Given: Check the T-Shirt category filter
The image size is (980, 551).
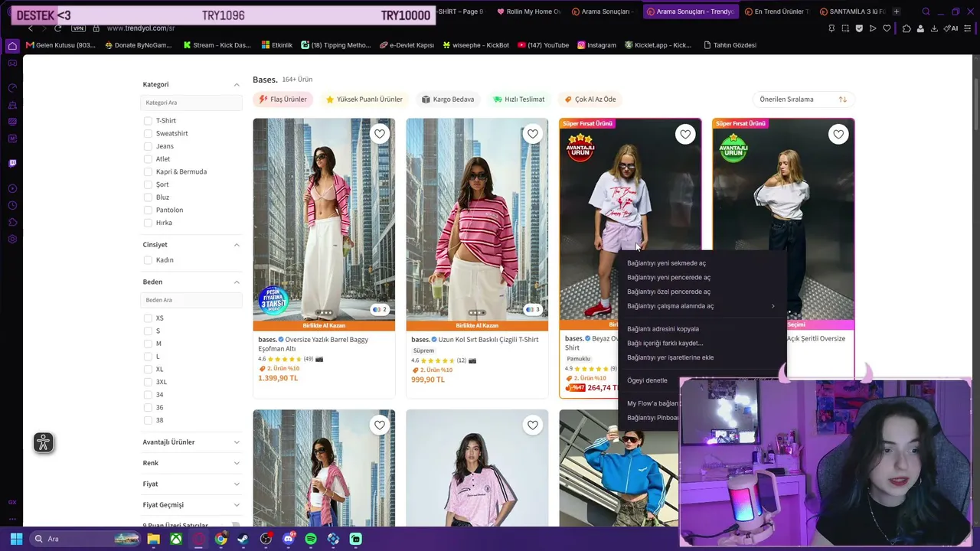Looking at the screenshot, I should coord(148,121).
